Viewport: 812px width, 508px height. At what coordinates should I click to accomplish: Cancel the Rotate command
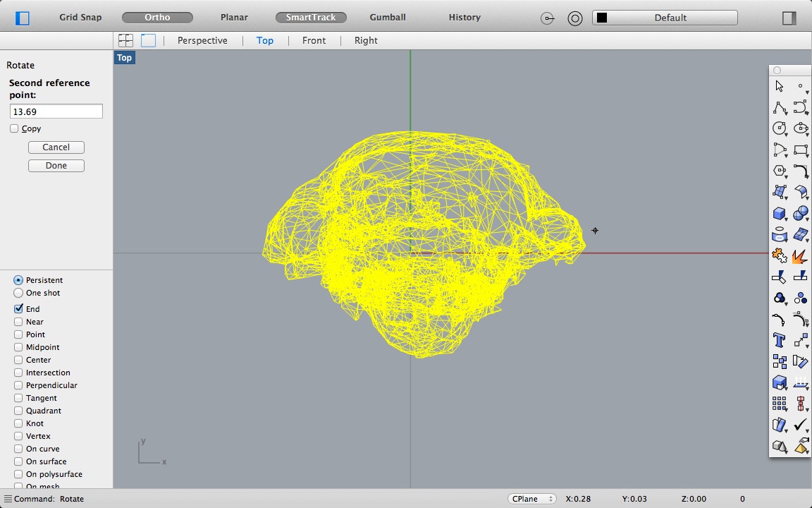click(56, 147)
